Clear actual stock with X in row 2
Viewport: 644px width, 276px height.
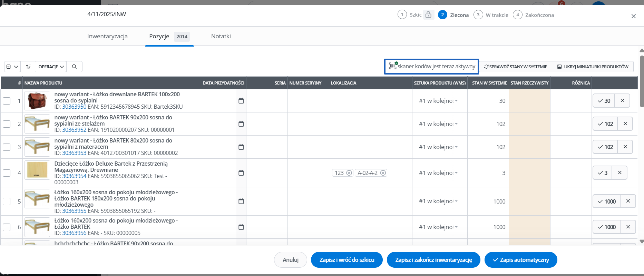(625, 124)
